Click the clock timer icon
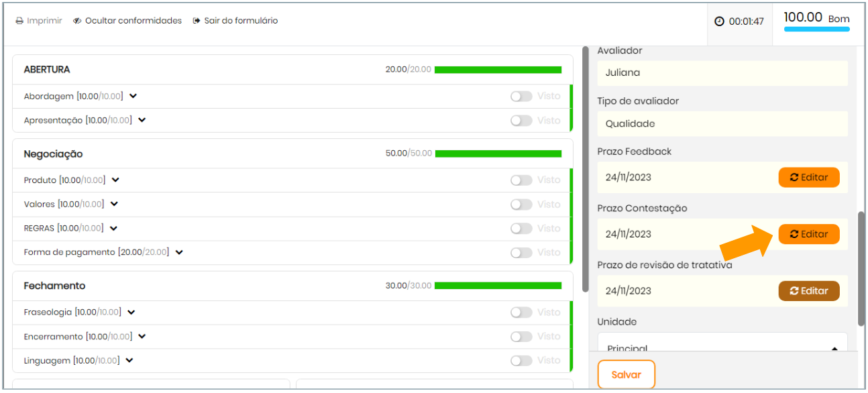This screenshot has height=393, width=868. (x=720, y=21)
